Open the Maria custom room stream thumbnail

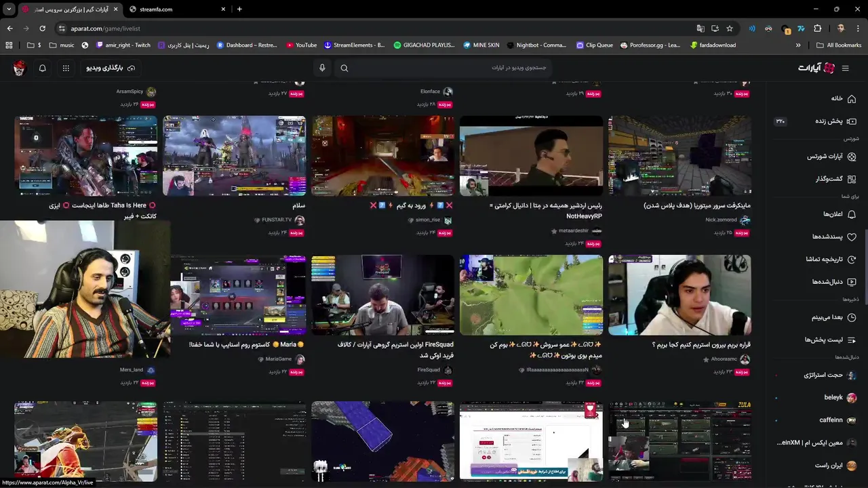point(238,295)
